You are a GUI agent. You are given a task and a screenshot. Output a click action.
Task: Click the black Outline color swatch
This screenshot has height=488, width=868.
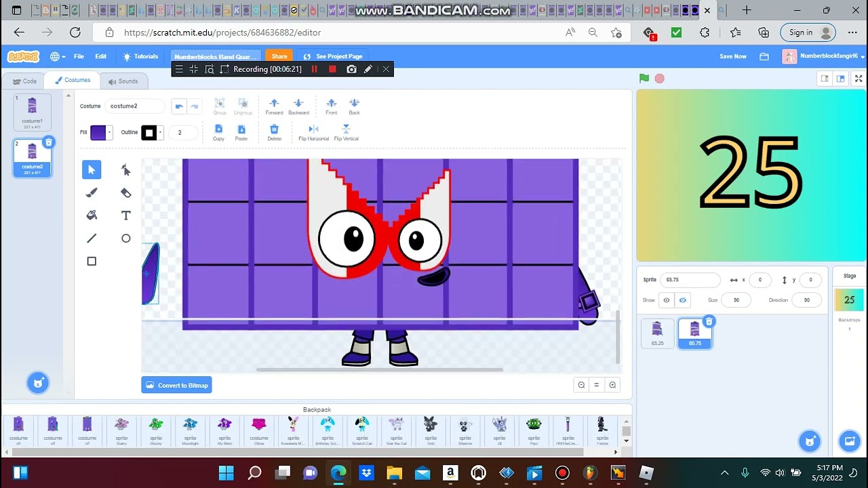tap(149, 132)
